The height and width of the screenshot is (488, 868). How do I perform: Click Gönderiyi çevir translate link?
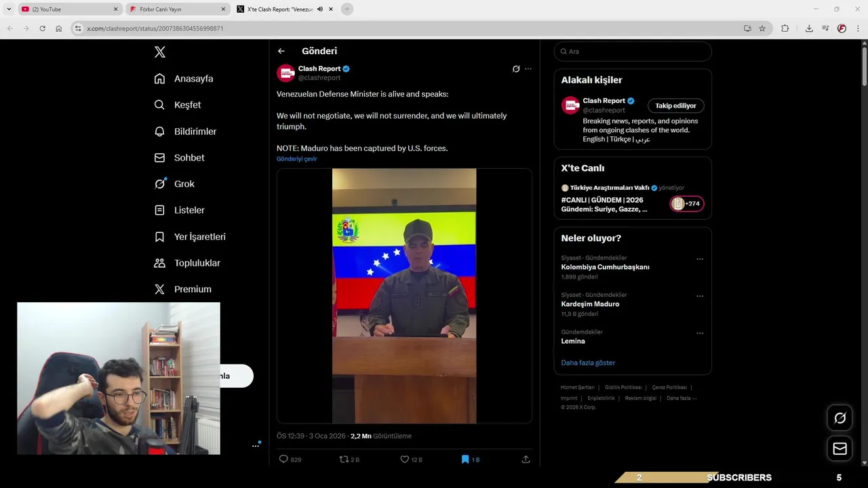pos(296,159)
